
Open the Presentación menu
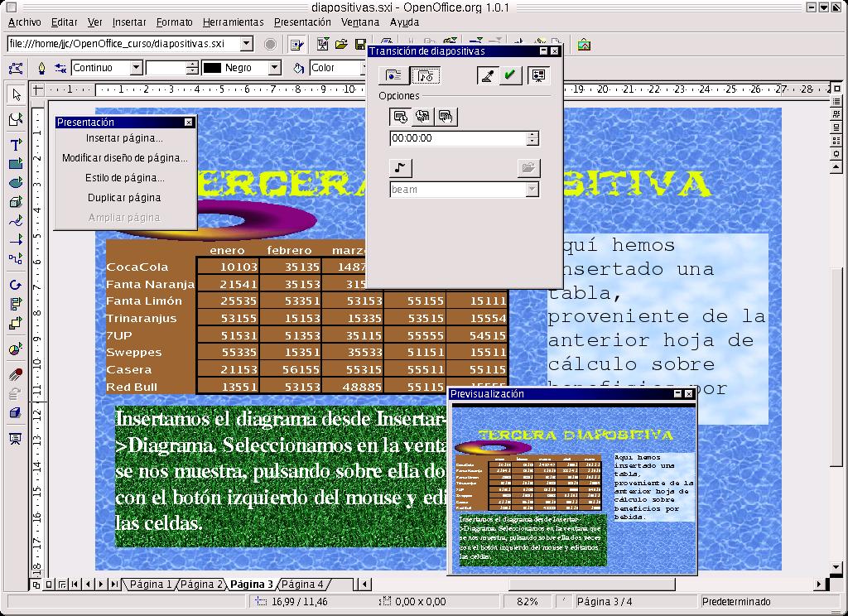(302, 22)
